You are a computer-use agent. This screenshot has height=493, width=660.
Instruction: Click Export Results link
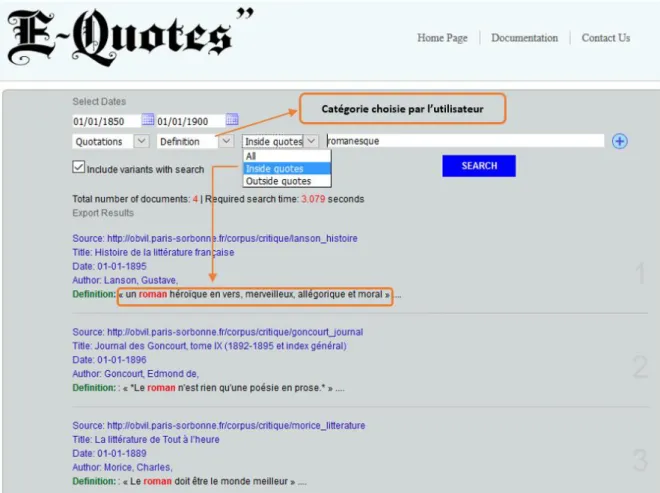(103, 213)
